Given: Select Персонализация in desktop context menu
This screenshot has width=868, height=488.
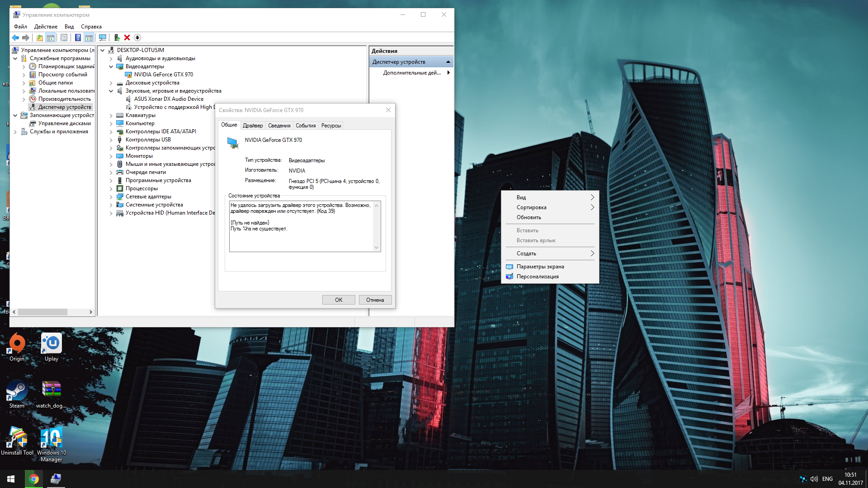Looking at the screenshot, I should click(538, 277).
